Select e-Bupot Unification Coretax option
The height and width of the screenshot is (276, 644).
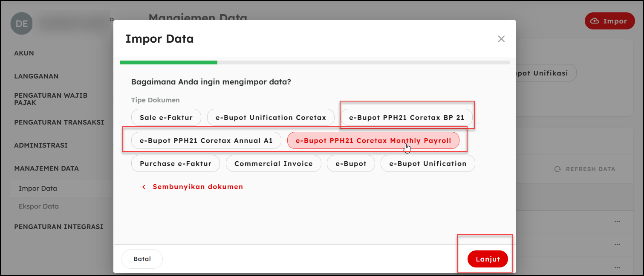click(x=271, y=117)
